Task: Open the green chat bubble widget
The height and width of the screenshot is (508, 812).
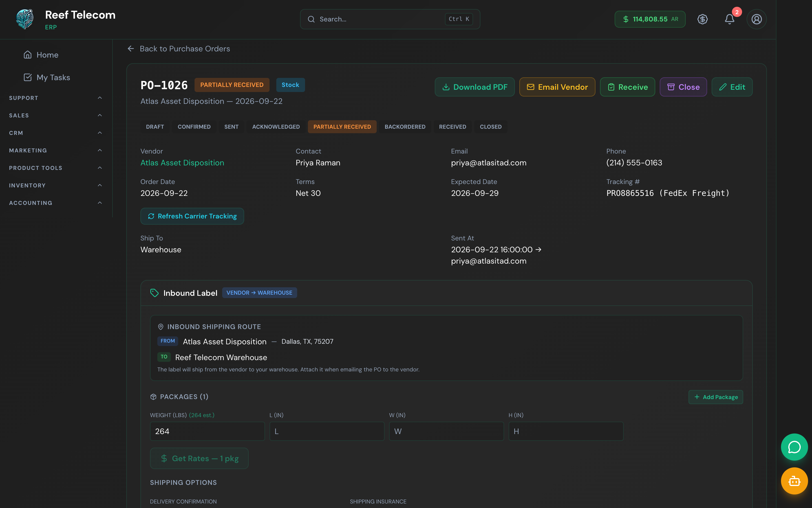Action: coord(794,447)
